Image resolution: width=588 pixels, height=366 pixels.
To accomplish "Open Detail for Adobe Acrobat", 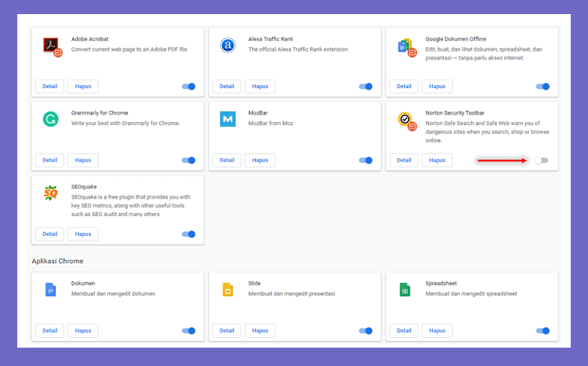I will pos(49,86).
